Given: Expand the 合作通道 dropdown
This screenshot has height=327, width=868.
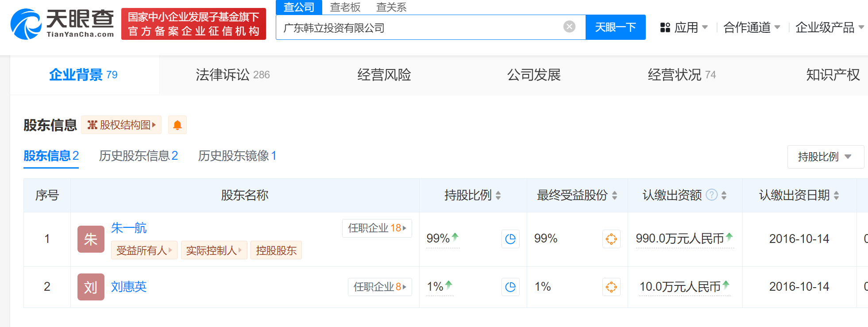Looking at the screenshot, I should (751, 27).
